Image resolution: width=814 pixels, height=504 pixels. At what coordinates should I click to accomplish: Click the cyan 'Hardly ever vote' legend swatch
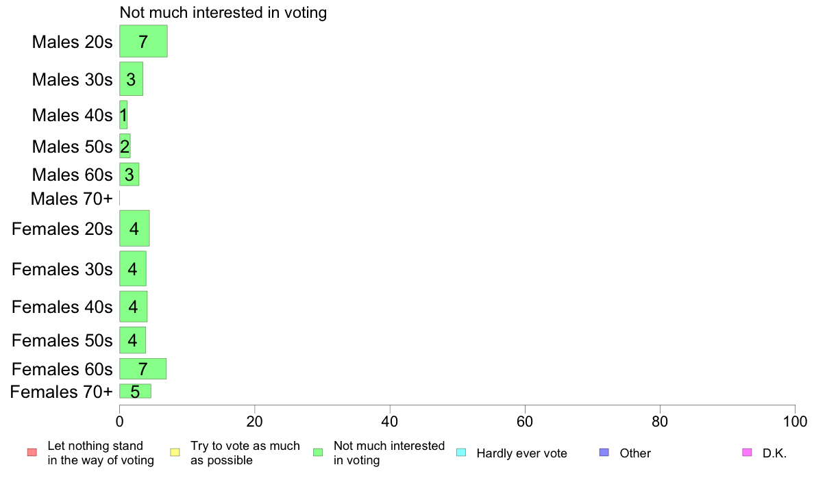(461, 453)
